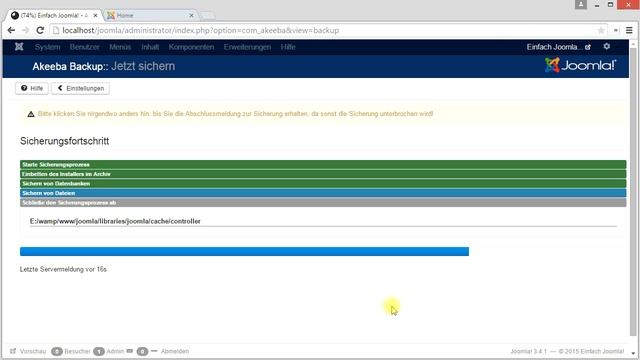
Task: Click the Abmelden logout link
Action: click(x=175, y=351)
